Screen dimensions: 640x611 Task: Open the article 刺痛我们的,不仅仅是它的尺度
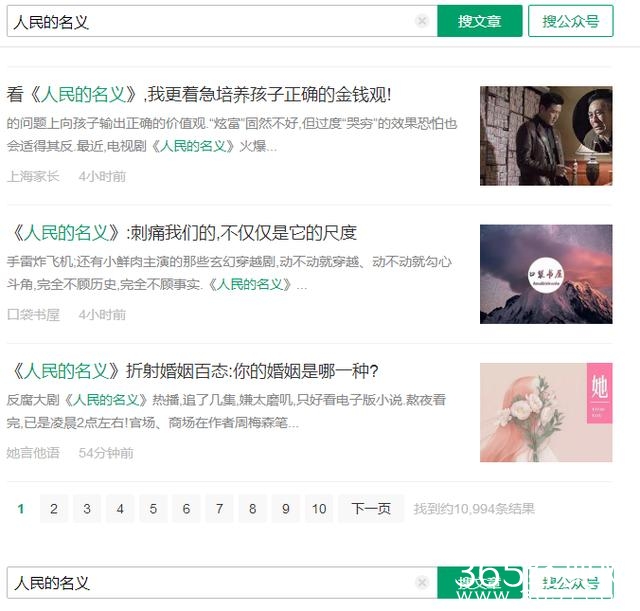pos(182,233)
